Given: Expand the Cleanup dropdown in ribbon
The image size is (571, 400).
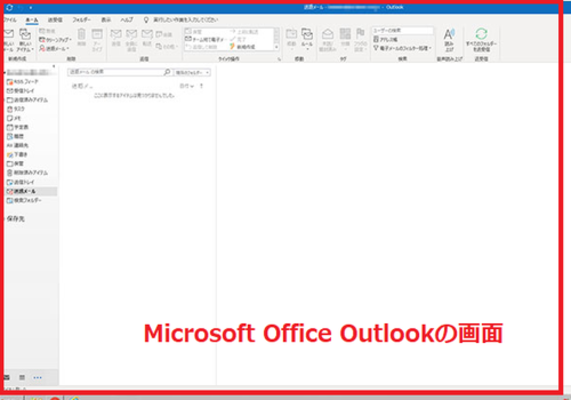Looking at the screenshot, I should pyautogui.click(x=55, y=39).
